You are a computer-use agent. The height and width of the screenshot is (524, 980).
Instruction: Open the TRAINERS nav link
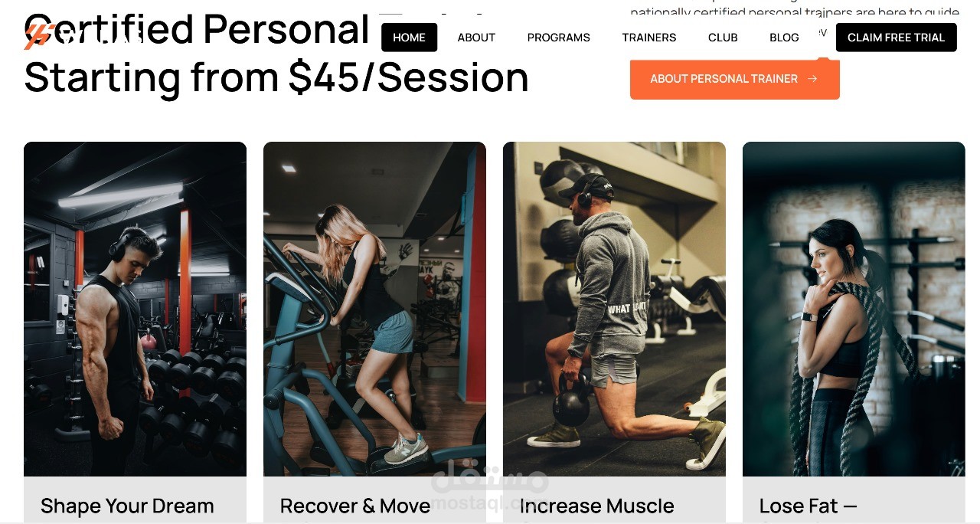click(x=648, y=38)
